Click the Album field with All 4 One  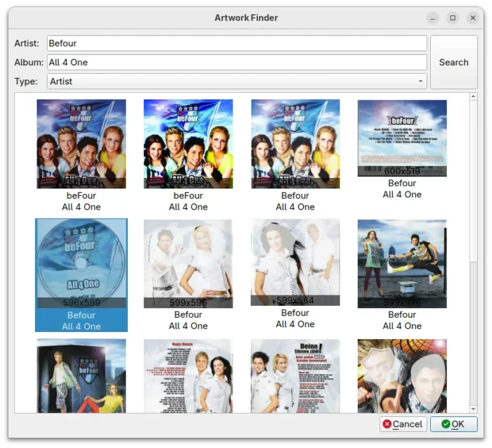coord(237,62)
